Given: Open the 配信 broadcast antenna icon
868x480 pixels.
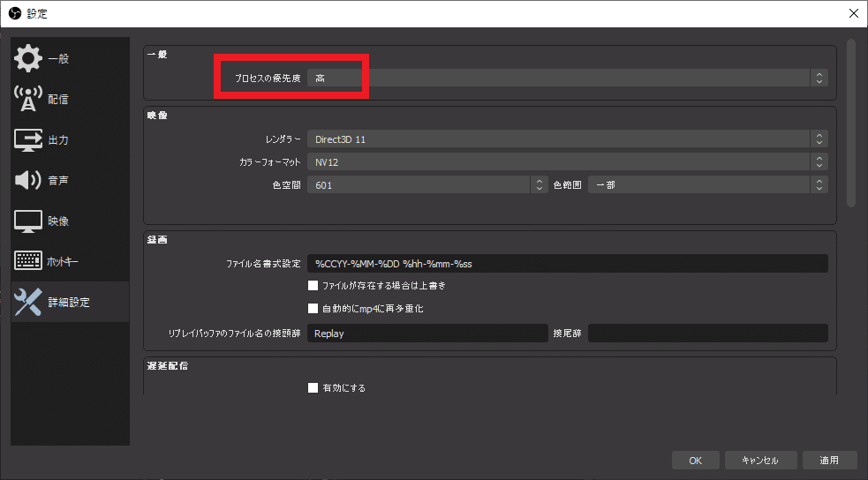Looking at the screenshot, I should click(27, 99).
